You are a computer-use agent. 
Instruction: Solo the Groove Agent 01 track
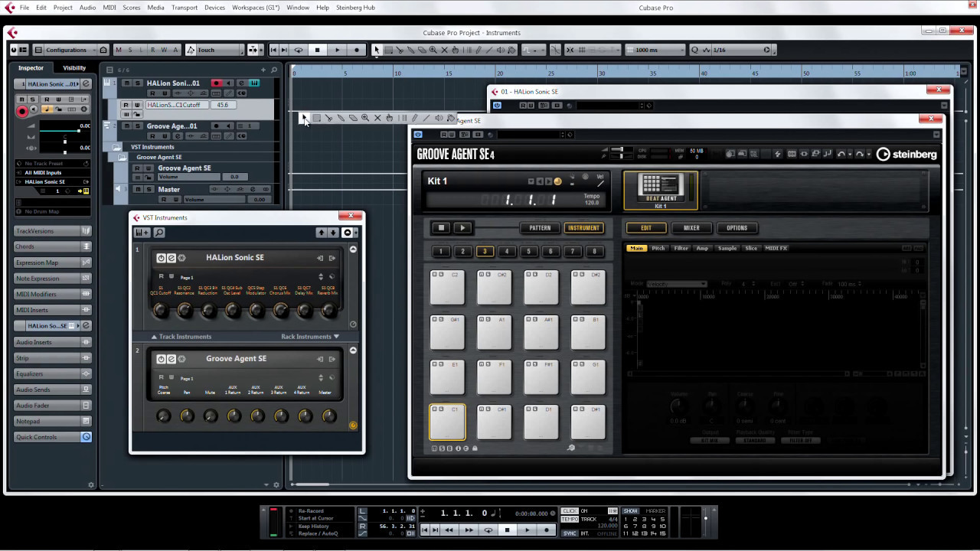pos(138,126)
